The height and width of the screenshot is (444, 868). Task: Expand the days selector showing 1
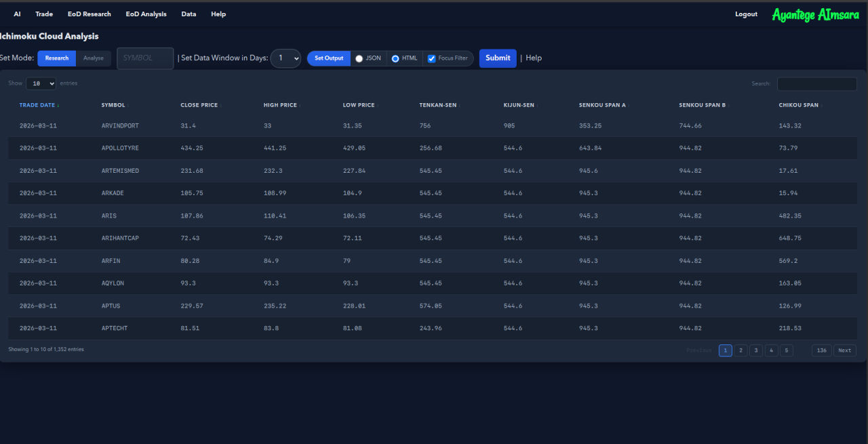pyautogui.click(x=285, y=58)
